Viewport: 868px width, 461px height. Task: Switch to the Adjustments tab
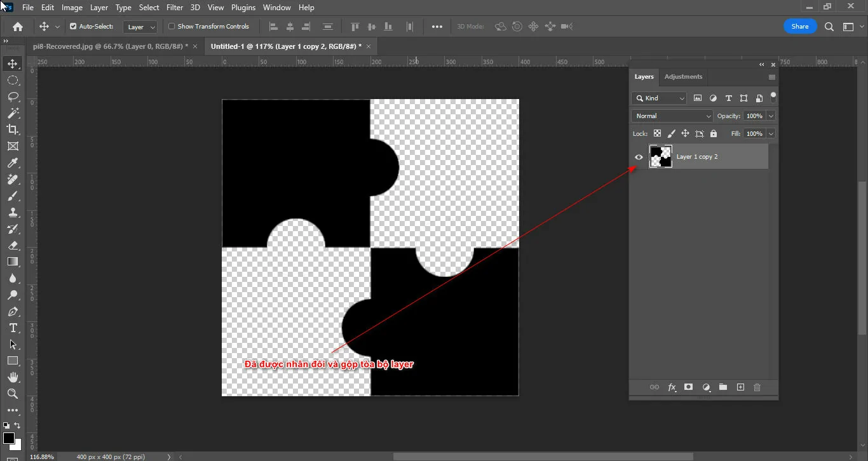tap(683, 76)
